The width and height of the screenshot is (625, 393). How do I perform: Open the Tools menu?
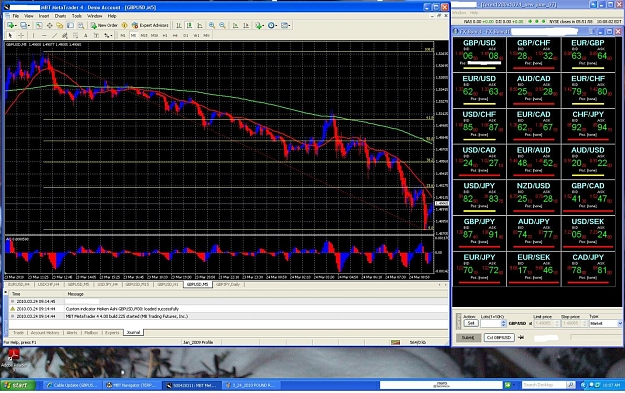coord(77,16)
